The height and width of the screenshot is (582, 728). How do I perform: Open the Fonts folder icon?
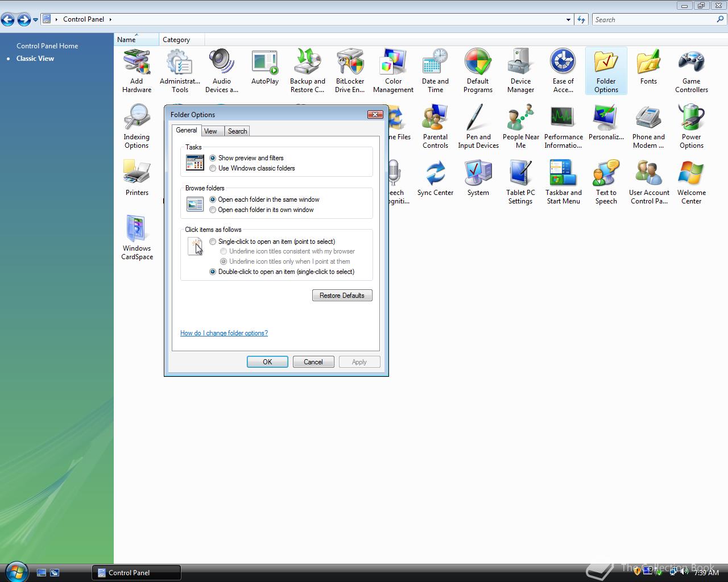coord(648,68)
